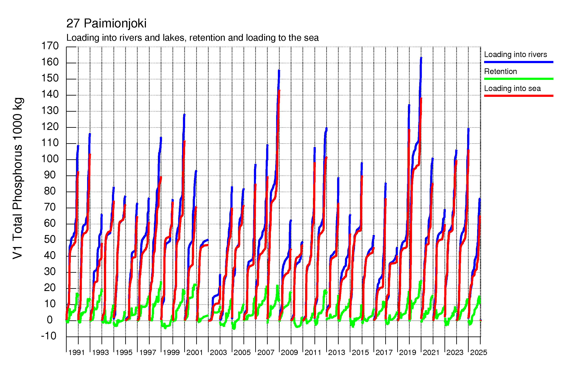Click the 2003 x-axis year label

pos(218,352)
